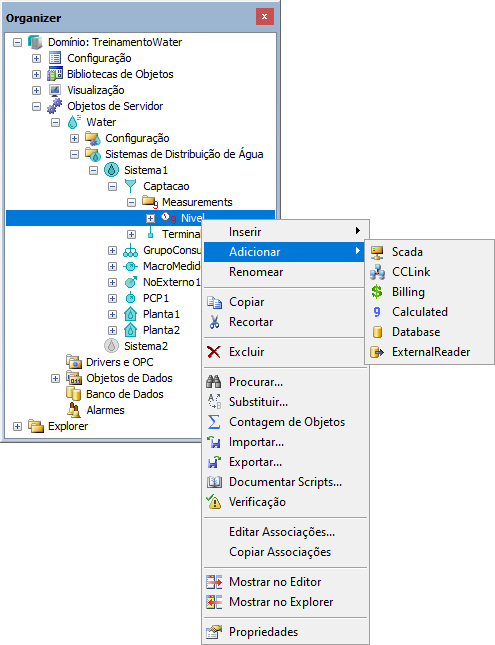Click the Contagem de Objetos sigma icon
The image size is (495, 645).
pos(214,422)
